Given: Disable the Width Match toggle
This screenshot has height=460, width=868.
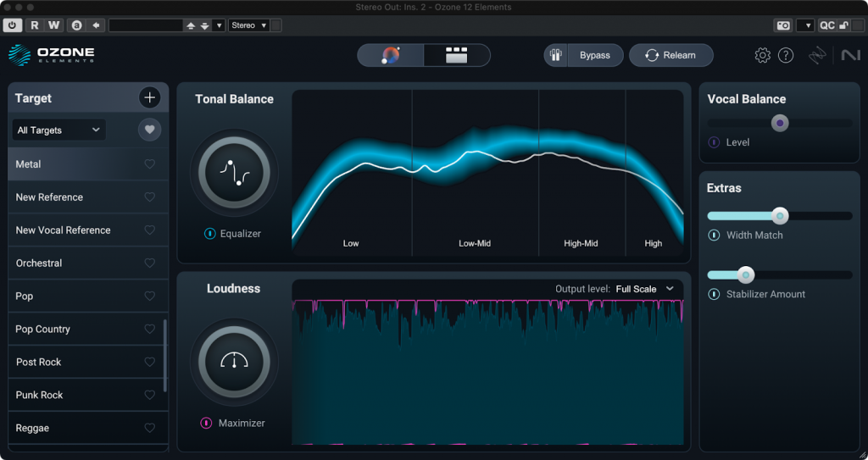Looking at the screenshot, I should pos(714,236).
